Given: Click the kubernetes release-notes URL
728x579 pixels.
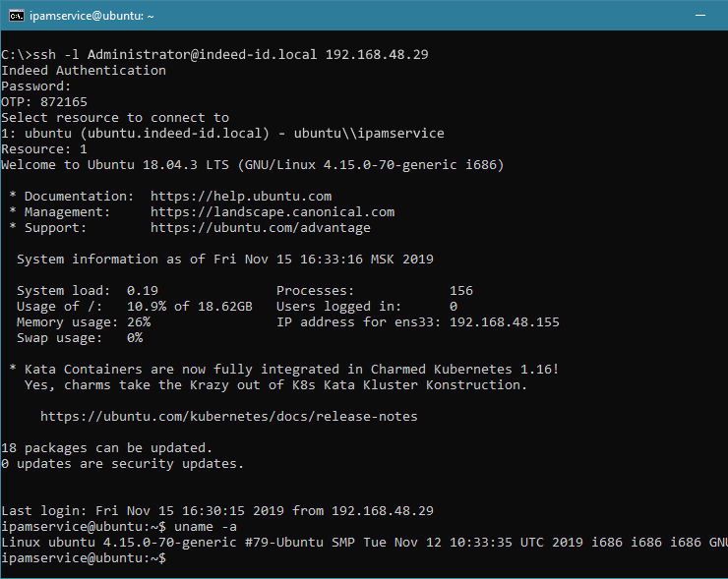Looking at the screenshot, I should tap(229, 417).
